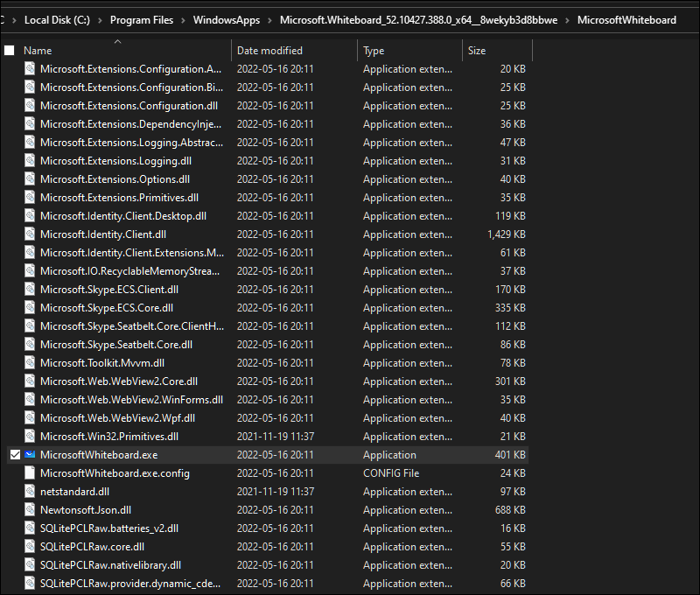700x595 pixels.
Task: Click the 401 KB size value
Action: [510, 455]
